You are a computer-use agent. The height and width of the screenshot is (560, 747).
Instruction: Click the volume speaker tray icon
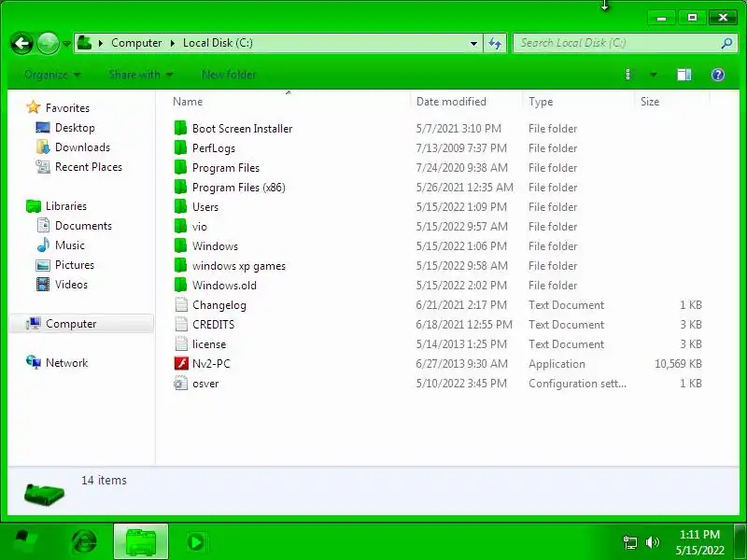(x=652, y=542)
